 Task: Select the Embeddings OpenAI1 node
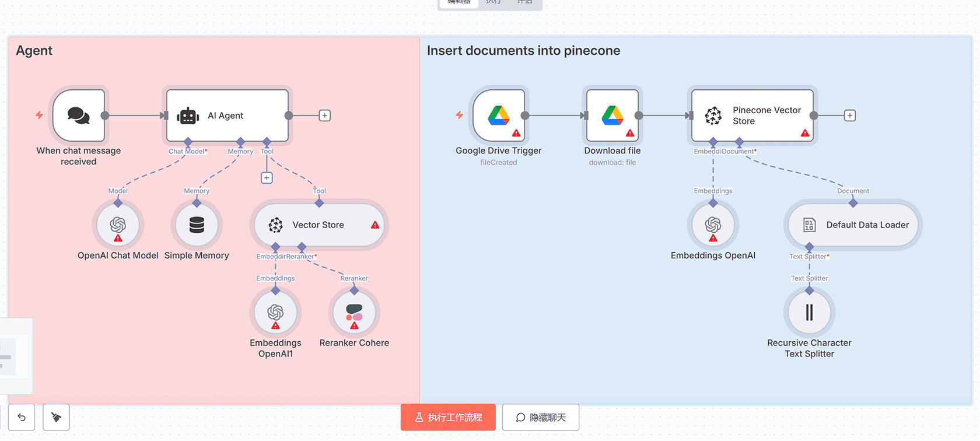pos(275,313)
